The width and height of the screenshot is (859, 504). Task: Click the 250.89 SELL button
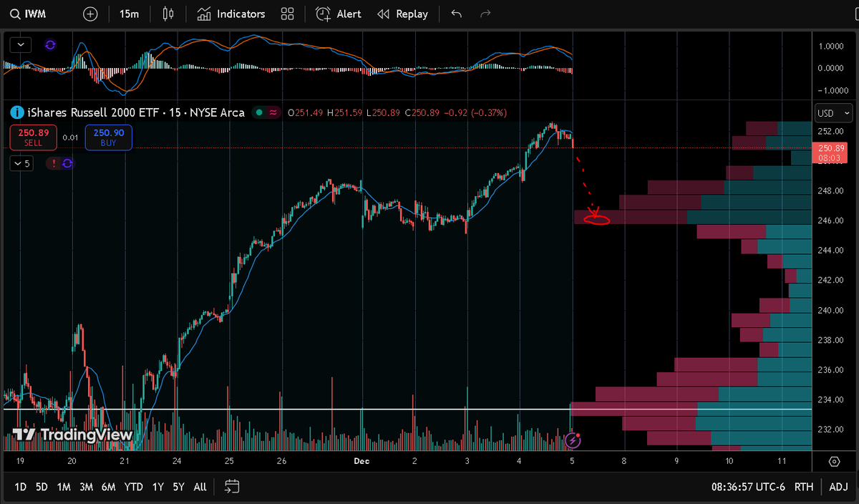33,137
